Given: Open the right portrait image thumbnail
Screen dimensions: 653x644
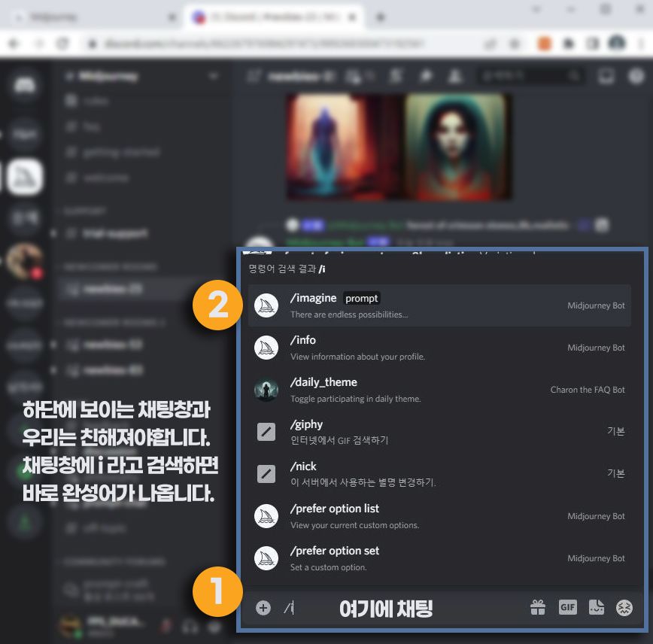Looking at the screenshot, I should [x=456, y=147].
